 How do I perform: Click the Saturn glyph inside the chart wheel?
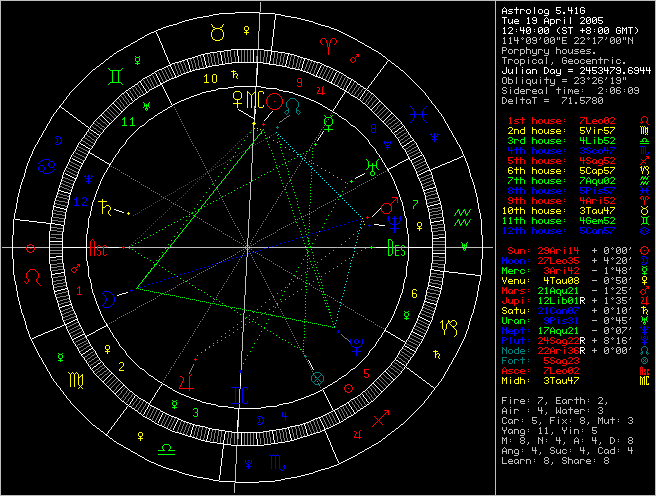pyautogui.click(x=103, y=208)
